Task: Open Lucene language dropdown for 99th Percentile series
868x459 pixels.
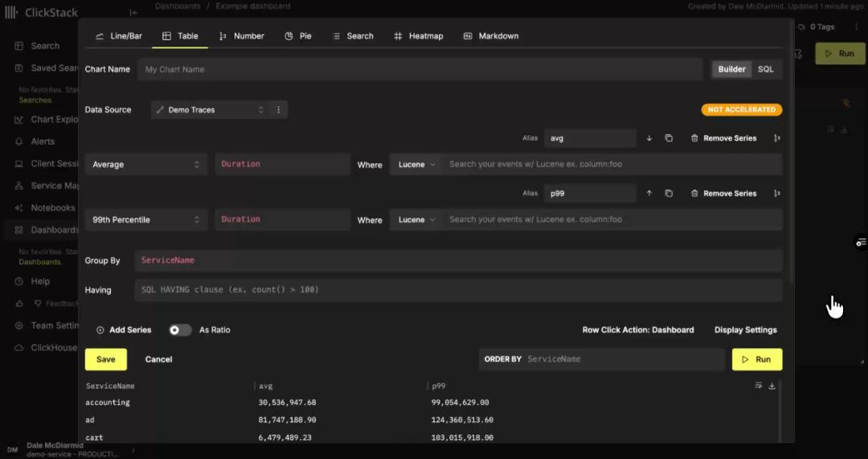Action: [x=416, y=219]
